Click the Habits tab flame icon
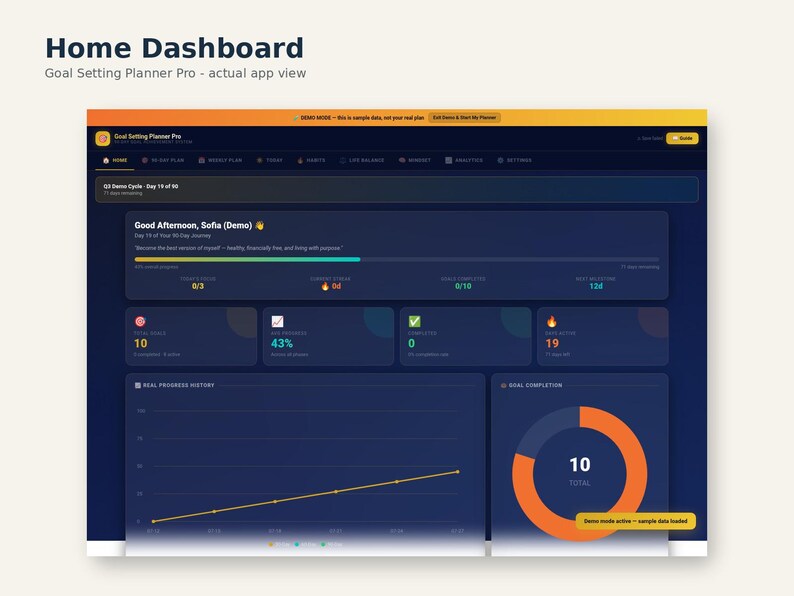Image resolution: width=794 pixels, height=596 pixels. click(x=300, y=160)
